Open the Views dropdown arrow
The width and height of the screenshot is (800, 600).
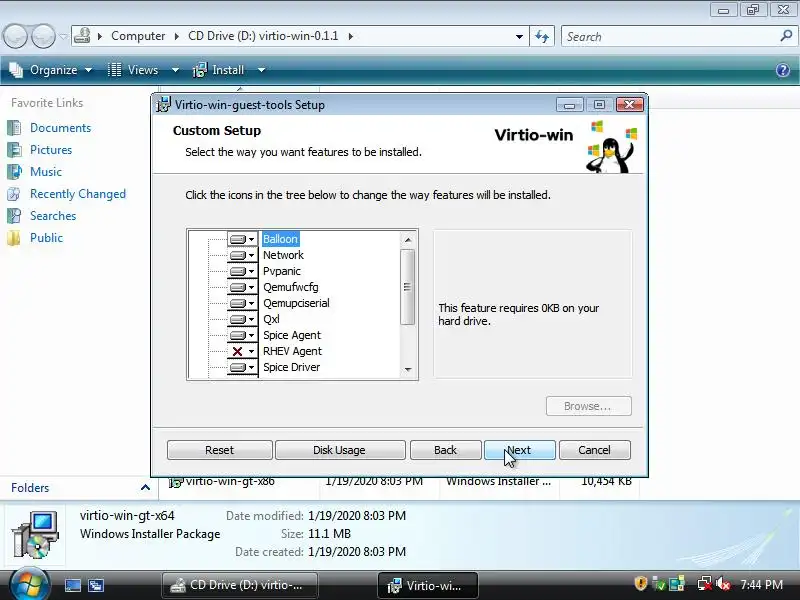(175, 70)
